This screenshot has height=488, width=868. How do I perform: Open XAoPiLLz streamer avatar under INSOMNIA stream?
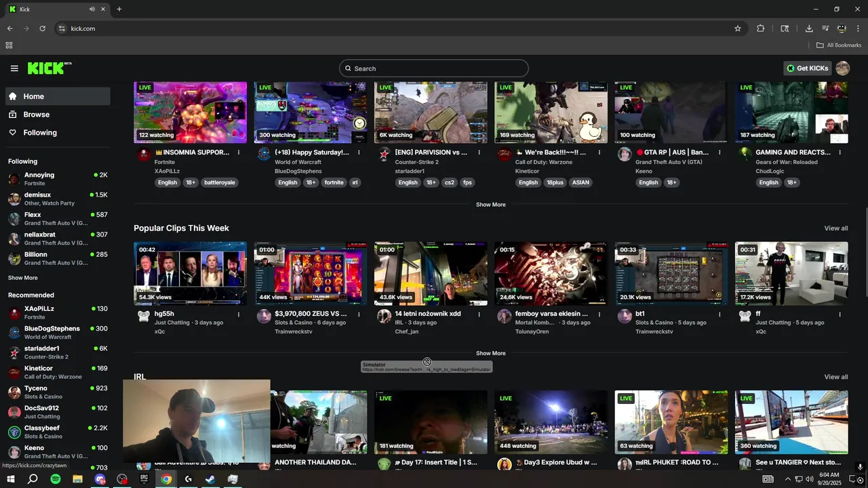(x=143, y=155)
